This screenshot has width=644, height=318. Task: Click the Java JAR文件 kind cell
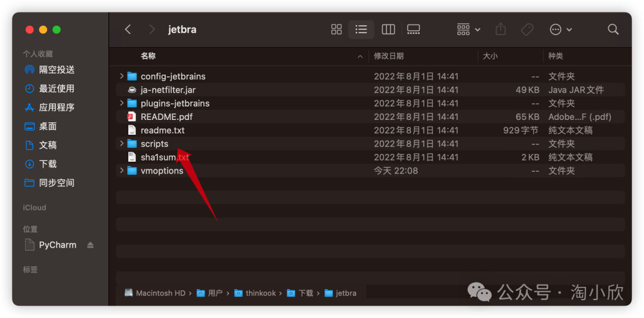(576, 90)
